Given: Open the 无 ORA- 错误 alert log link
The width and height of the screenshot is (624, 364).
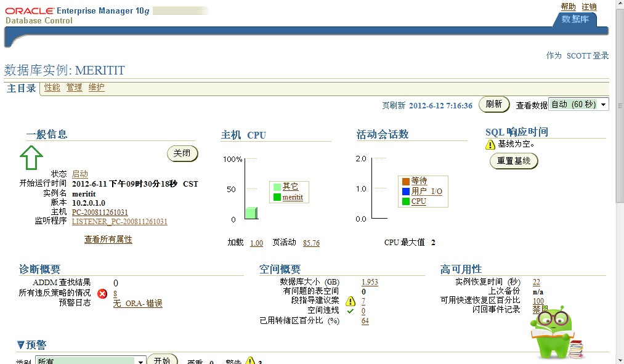Looking at the screenshot, I should click(x=138, y=304).
